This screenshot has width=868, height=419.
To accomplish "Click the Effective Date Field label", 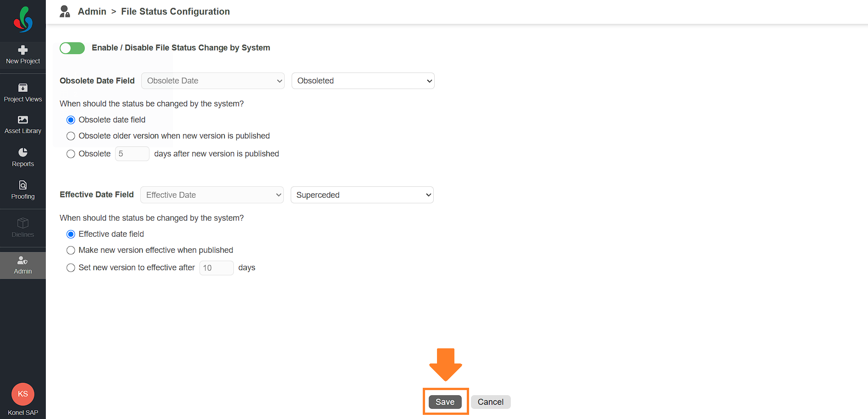I will point(97,195).
